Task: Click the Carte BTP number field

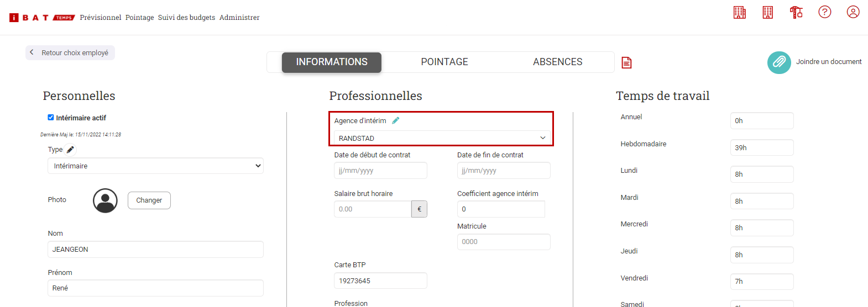Action: pyautogui.click(x=380, y=280)
